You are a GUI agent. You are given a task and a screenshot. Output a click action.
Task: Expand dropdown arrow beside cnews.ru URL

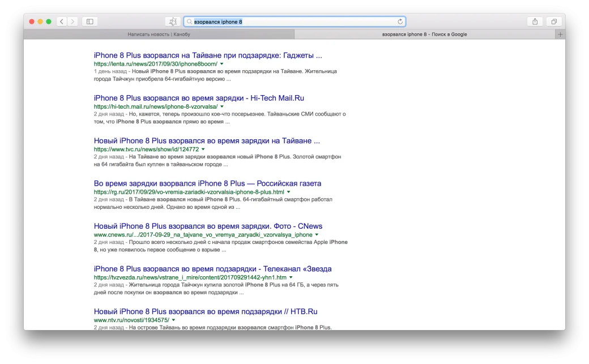[317, 235]
